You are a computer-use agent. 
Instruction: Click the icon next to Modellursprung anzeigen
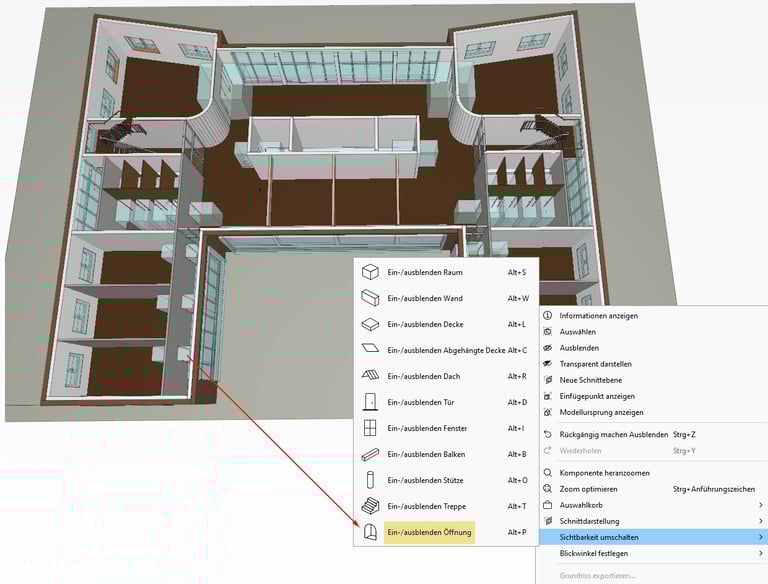point(548,412)
